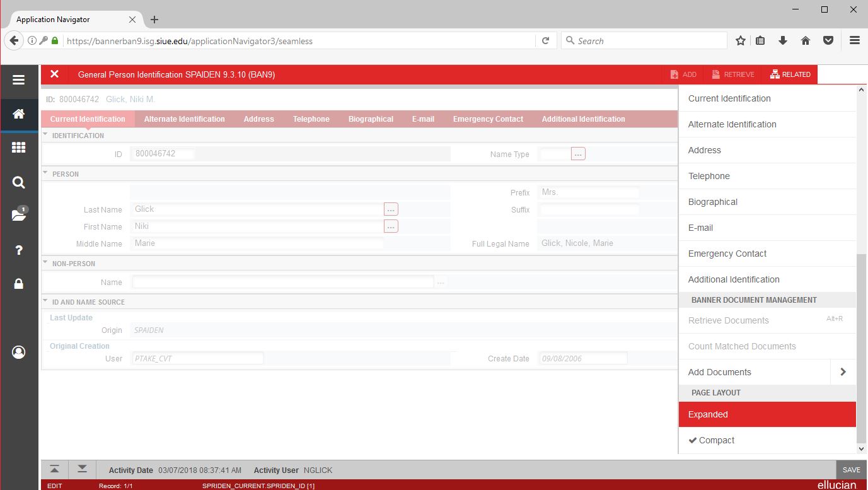Click the sidebar search magnifier icon
This screenshot has width=868, height=490.
pyautogui.click(x=18, y=183)
